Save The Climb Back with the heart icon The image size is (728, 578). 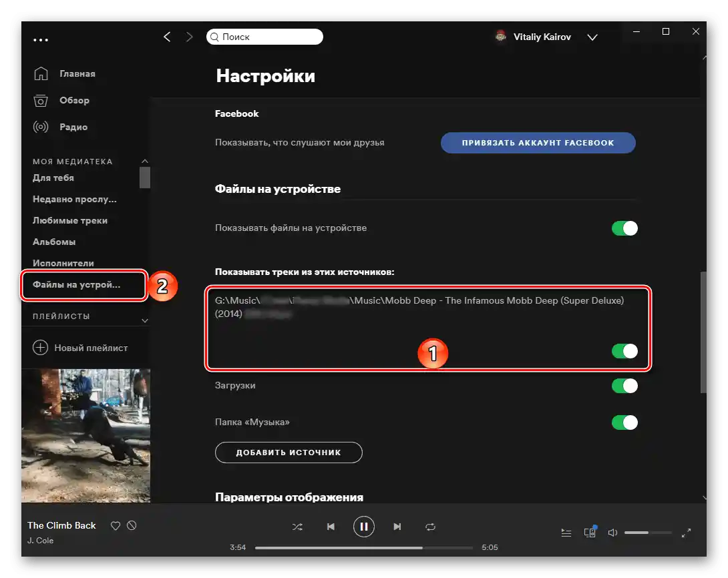(115, 525)
